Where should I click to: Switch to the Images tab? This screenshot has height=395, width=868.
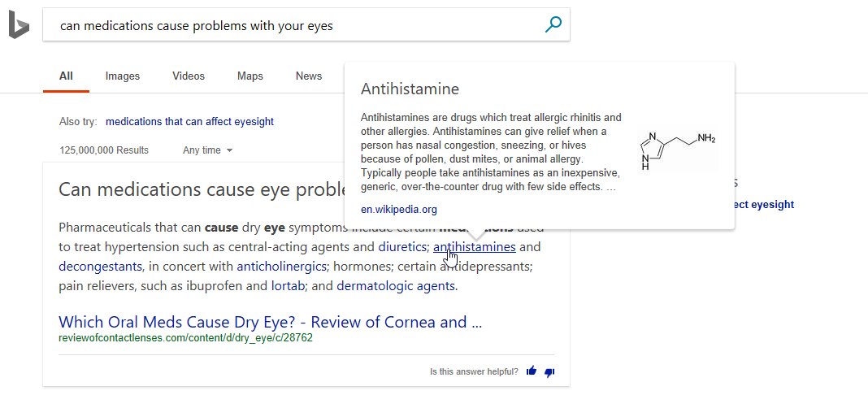[123, 76]
